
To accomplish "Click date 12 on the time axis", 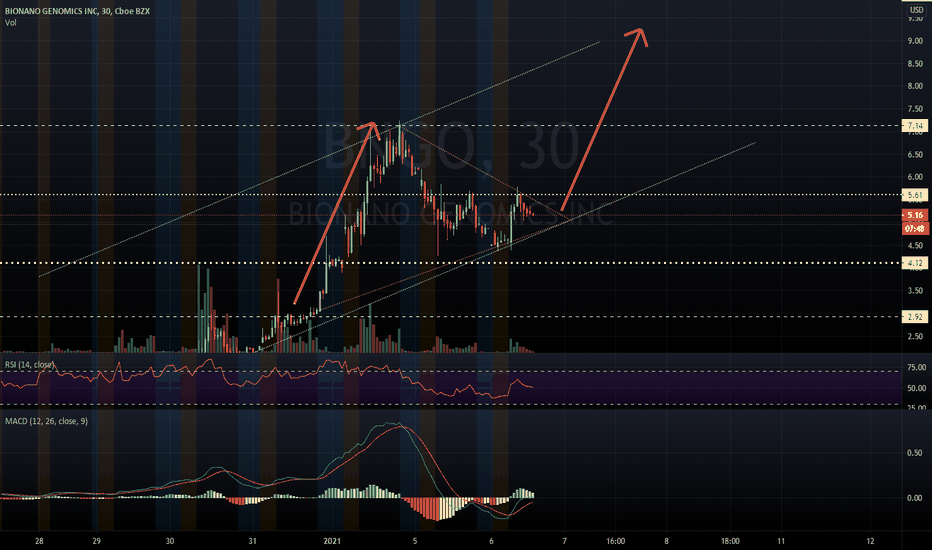I will (x=871, y=541).
